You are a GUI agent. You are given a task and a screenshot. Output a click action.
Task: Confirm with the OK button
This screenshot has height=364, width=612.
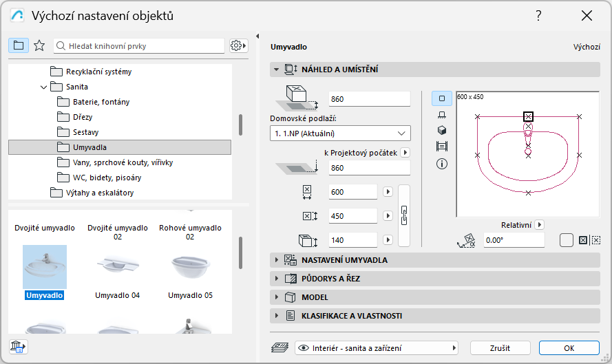coord(569,347)
